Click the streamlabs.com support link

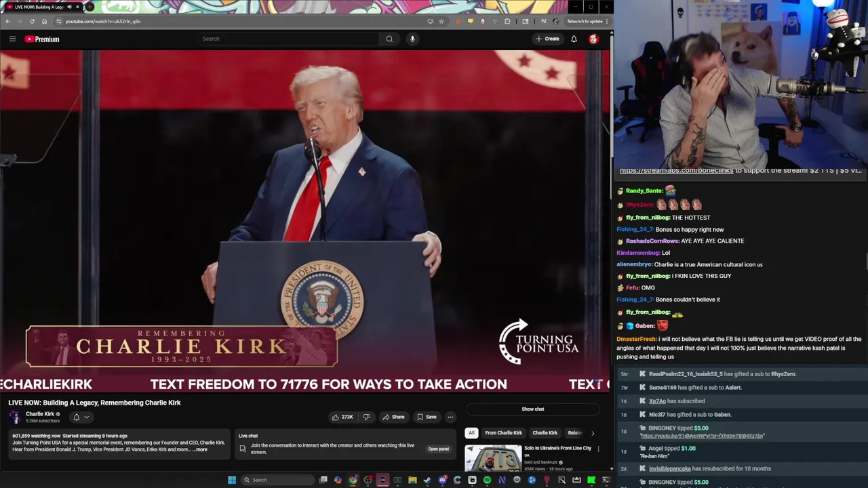(x=676, y=171)
